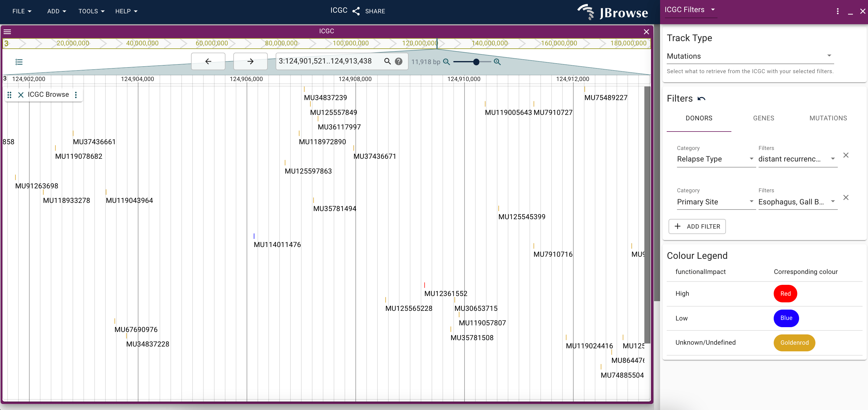Click the zoom out magnifier icon
The image size is (868, 410).
point(446,62)
